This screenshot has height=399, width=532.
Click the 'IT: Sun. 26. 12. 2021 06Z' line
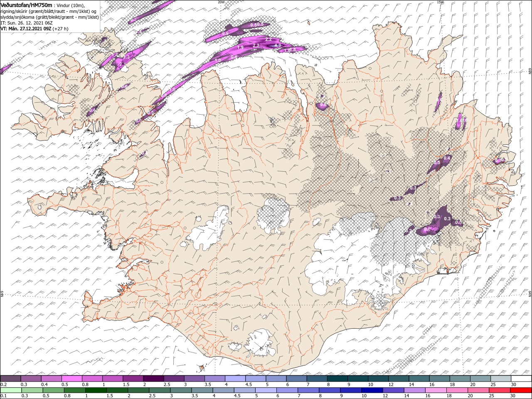click(x=27, y=23)
